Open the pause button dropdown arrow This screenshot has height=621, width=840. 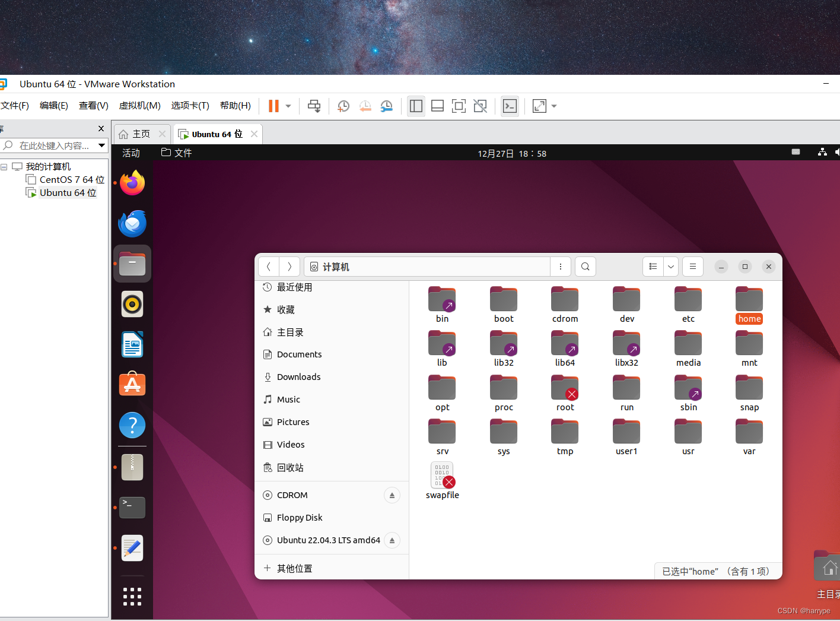[x=288, y=106]
